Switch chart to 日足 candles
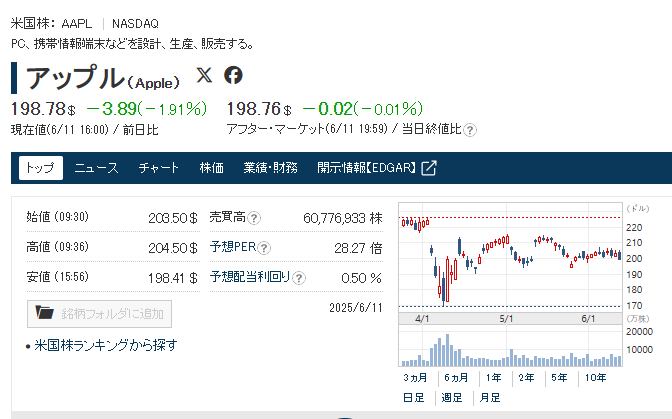The image size is (672, 419). (x=414, y=398)
